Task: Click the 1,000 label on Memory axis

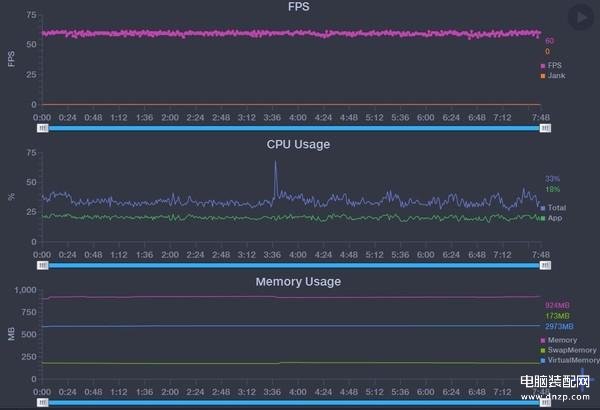Action: (25, 290)
